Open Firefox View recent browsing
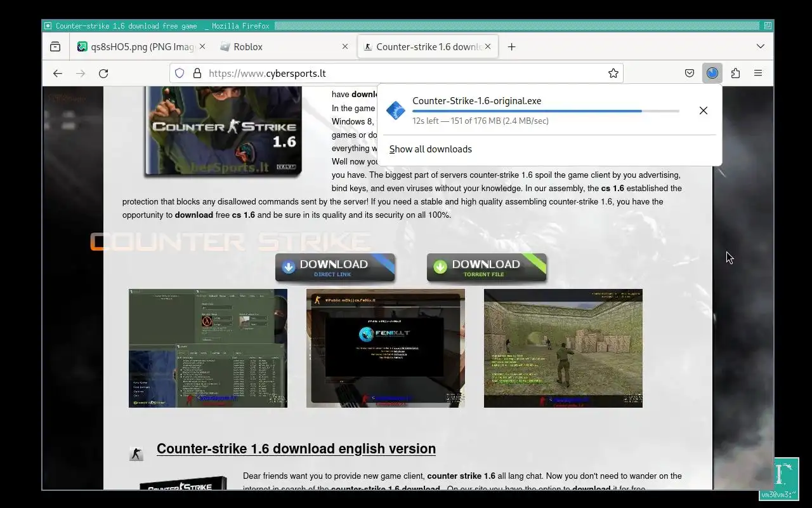The height and width of the screenshot is (508, 812). 55,46
